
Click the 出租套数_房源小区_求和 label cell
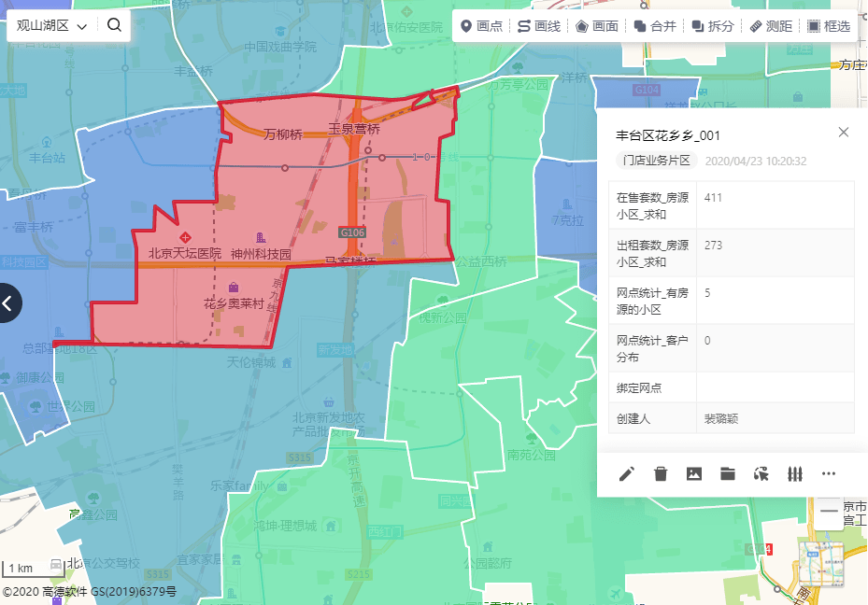click(653, 253)
